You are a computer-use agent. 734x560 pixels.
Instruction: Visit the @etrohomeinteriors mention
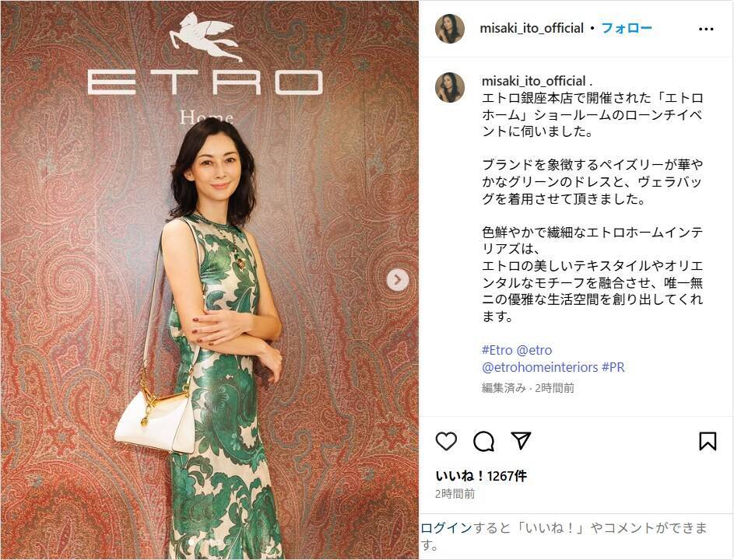click(539, 367)
